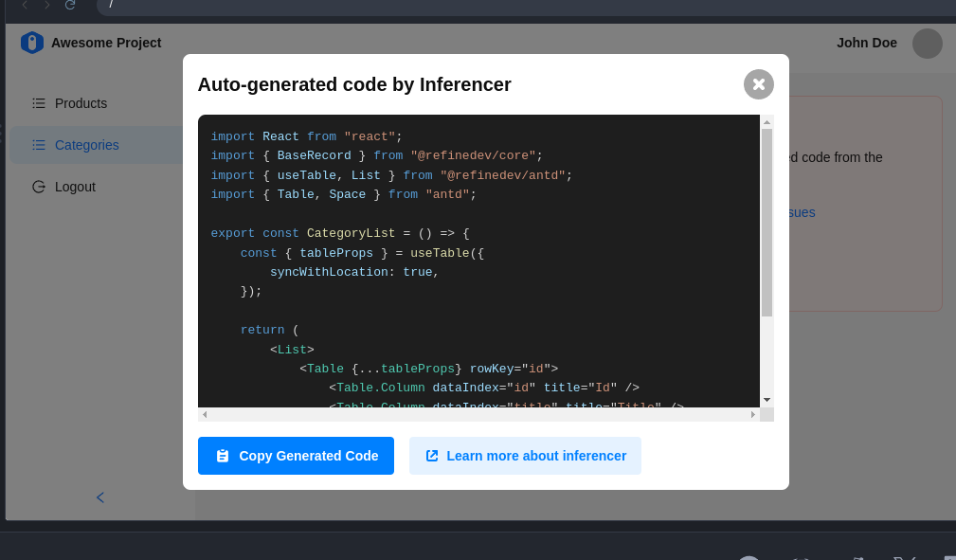
Task: Click the 'return (' code line
Action: 269,330
